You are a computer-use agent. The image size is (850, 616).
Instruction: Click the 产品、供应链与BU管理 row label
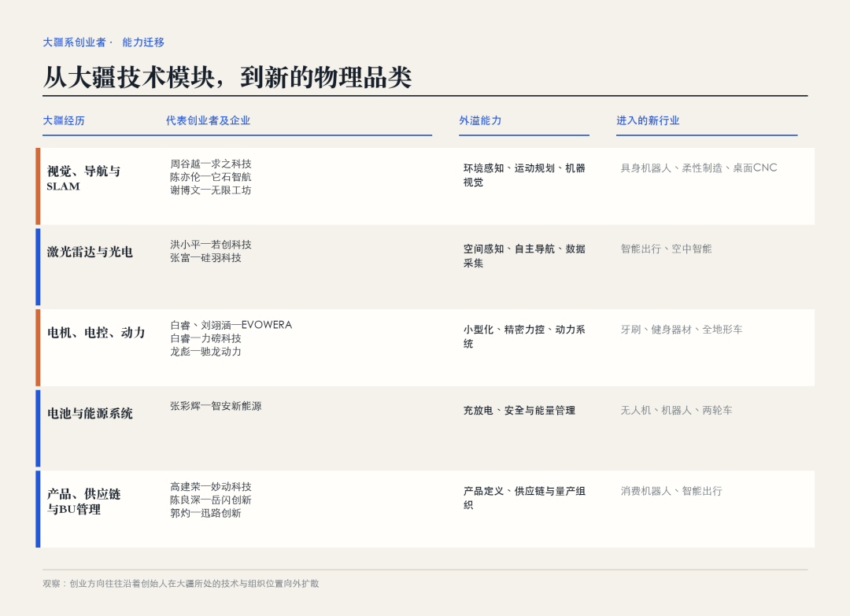point(83,502)
